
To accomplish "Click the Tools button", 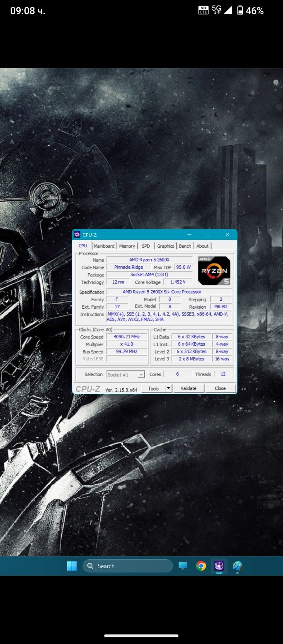I will coord(153,388).
